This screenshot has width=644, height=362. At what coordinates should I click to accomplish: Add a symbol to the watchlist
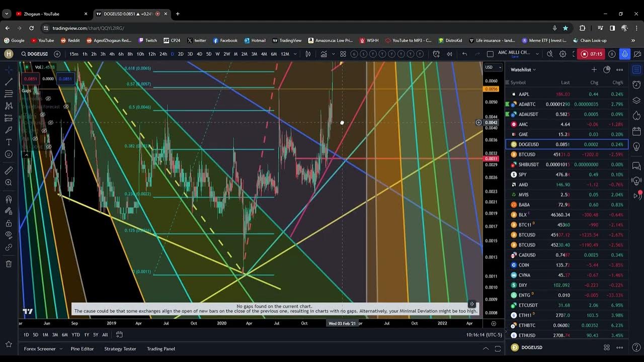594,70
